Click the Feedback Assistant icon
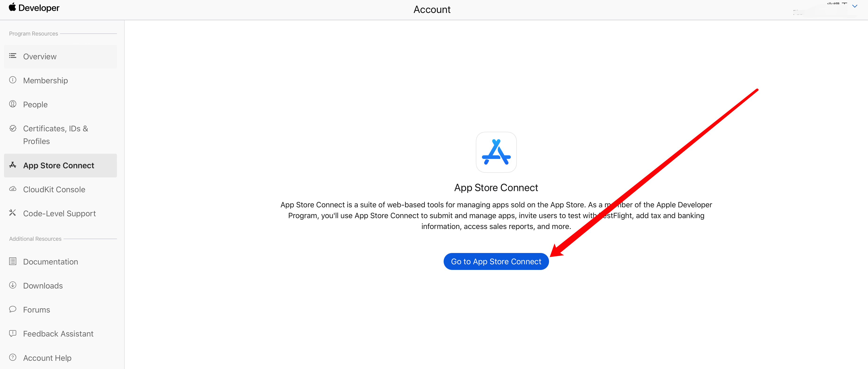Image resolution: width=868 pixels, height=369 pixels. [x=12, y=333]
